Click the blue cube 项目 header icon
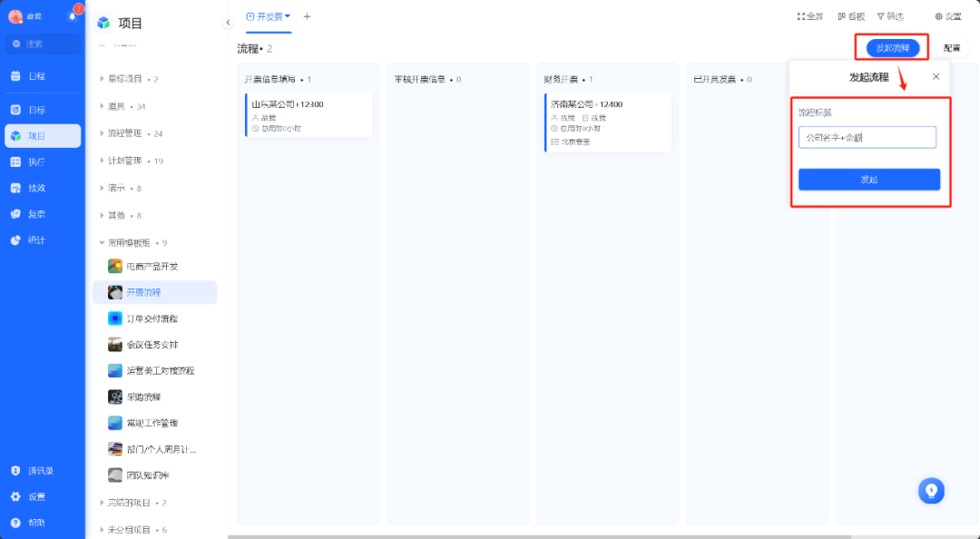980x539 pixels. 103,23
